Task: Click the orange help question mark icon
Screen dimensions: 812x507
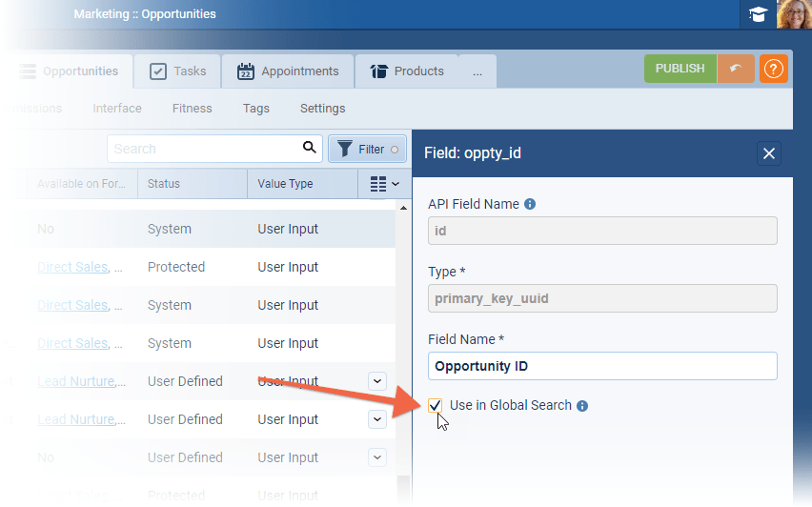Action: 773,70
